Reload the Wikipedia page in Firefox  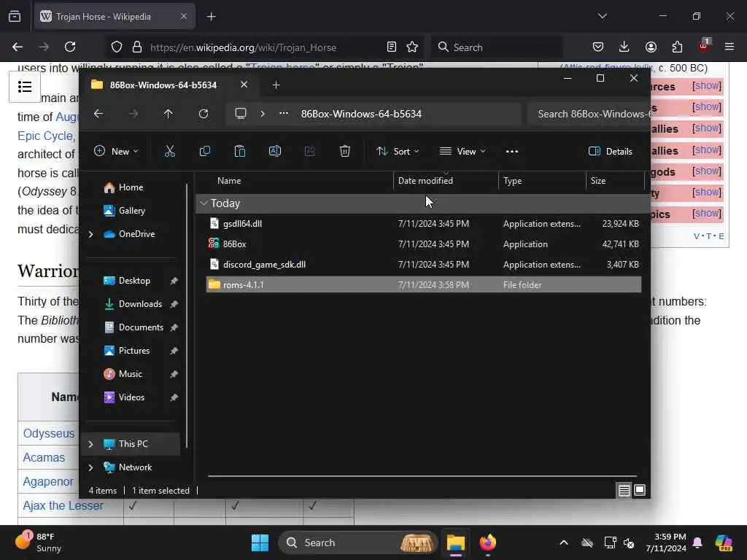click(70, 47)
